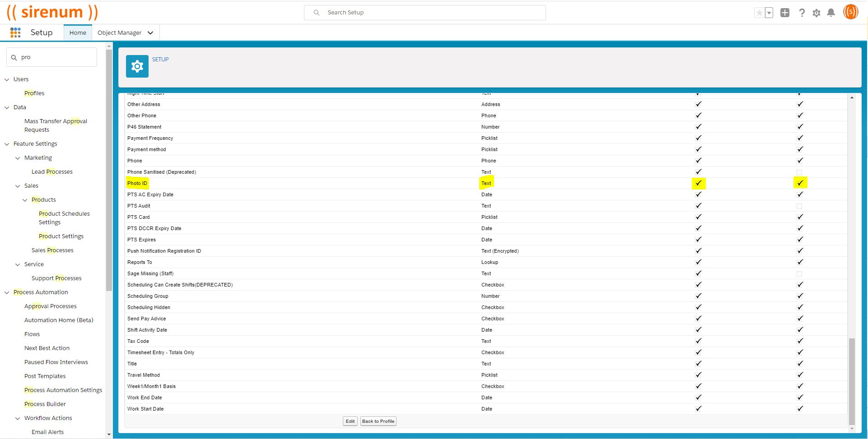Click the Edit button
The height and width of the screenshot is (439, 868).
350,421
